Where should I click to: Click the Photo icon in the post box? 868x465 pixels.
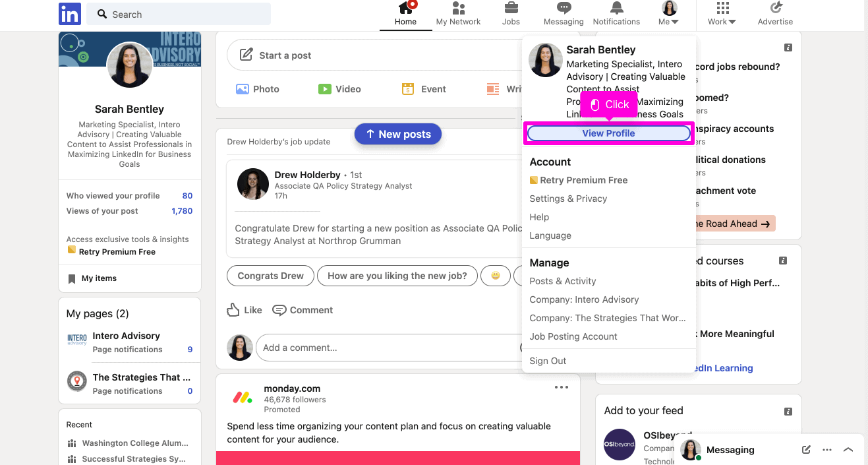pyautogui.click(x=243, y=89)
